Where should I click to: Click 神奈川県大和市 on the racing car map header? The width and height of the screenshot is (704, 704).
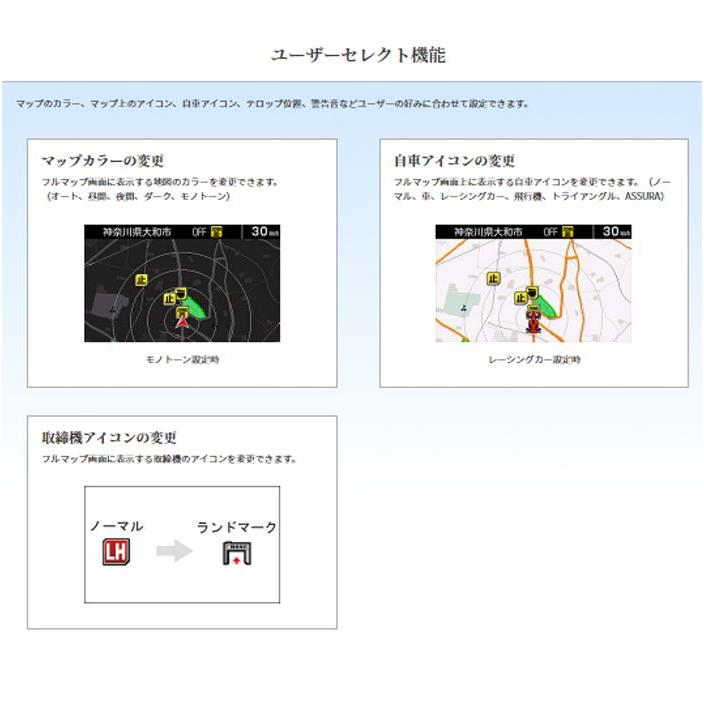[488, 232]
